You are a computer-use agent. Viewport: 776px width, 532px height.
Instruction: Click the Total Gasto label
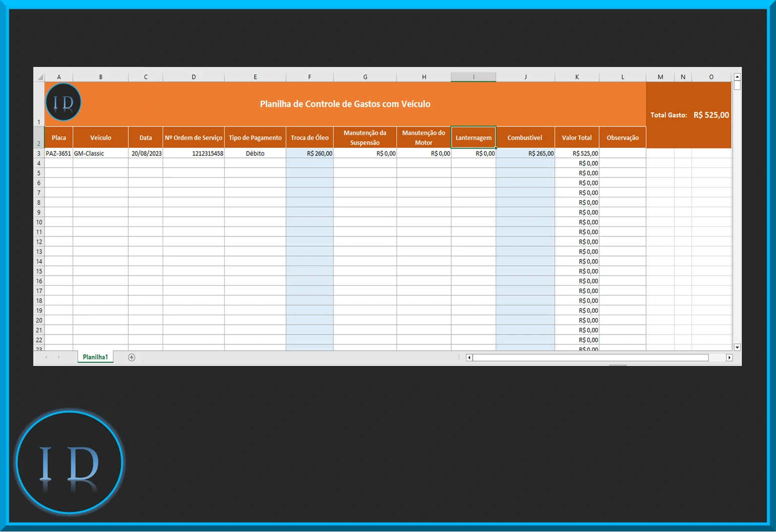click(669, 115)
